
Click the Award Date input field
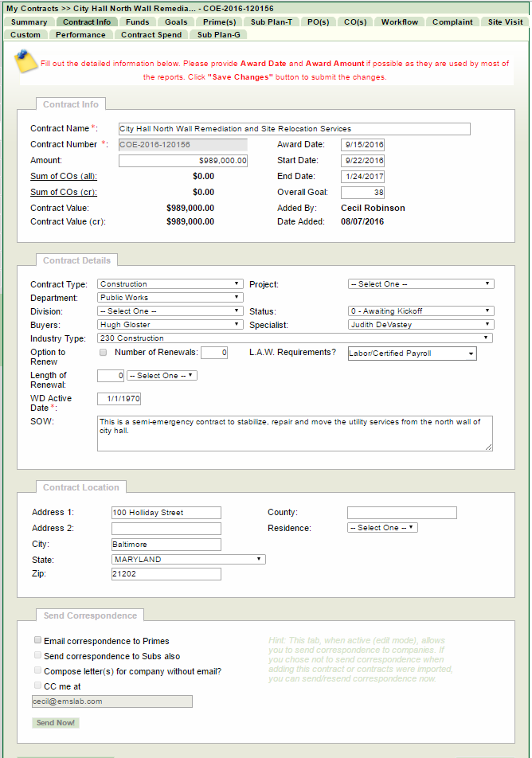pyautogui.click(x=362, y=145)
